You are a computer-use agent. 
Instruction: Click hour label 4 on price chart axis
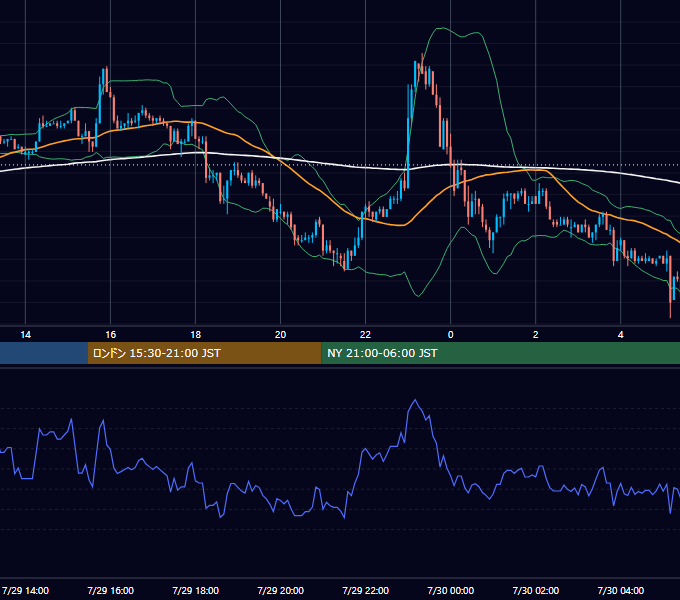[x=621, y=335]
